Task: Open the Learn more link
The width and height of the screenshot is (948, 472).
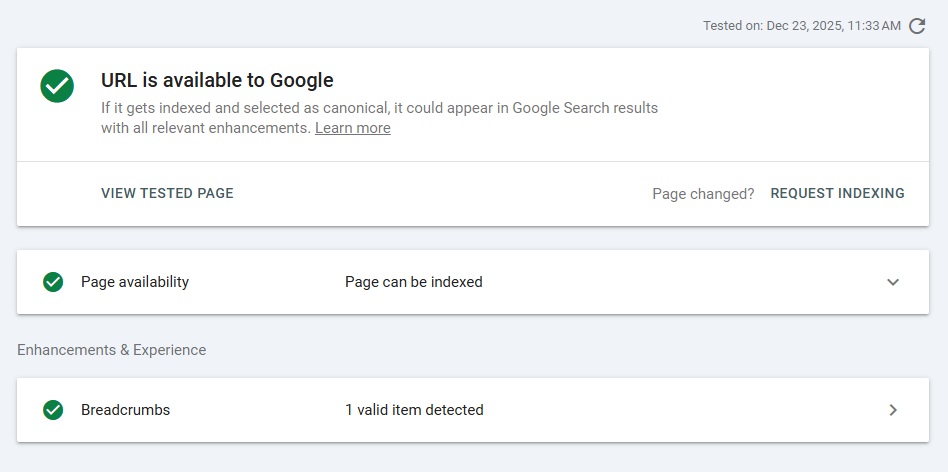Action: pos(352,128)
